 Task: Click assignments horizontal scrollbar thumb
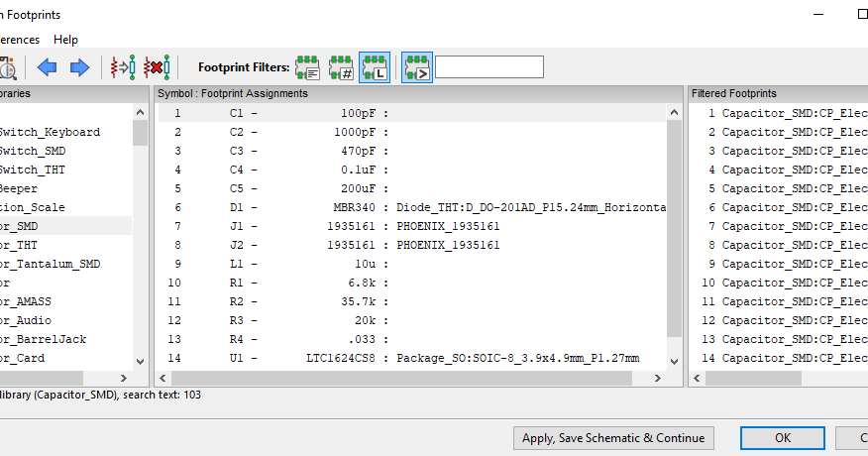401,378
